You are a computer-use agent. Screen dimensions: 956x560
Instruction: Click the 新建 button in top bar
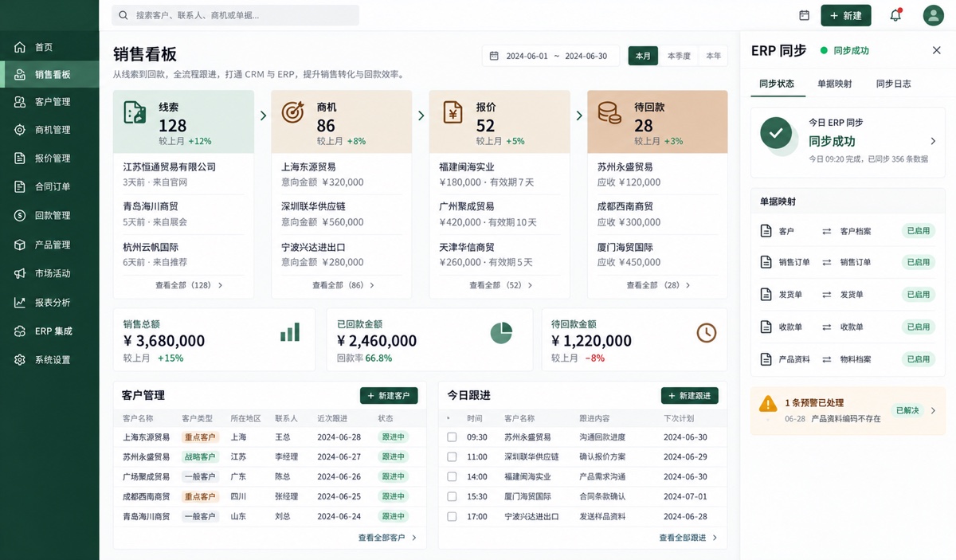[x=845, y=15]
